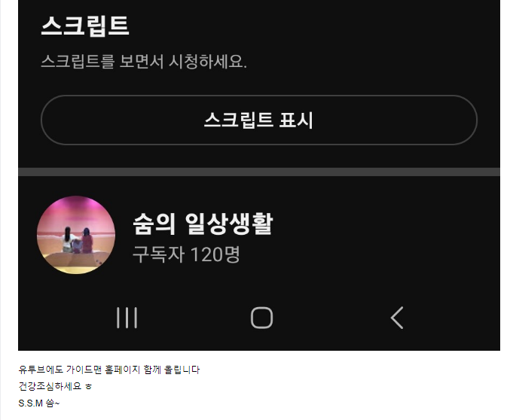This screenshot has width=510, height=420.
Task: Tap the home navigation icon
Action: click(x=262, y=318)
